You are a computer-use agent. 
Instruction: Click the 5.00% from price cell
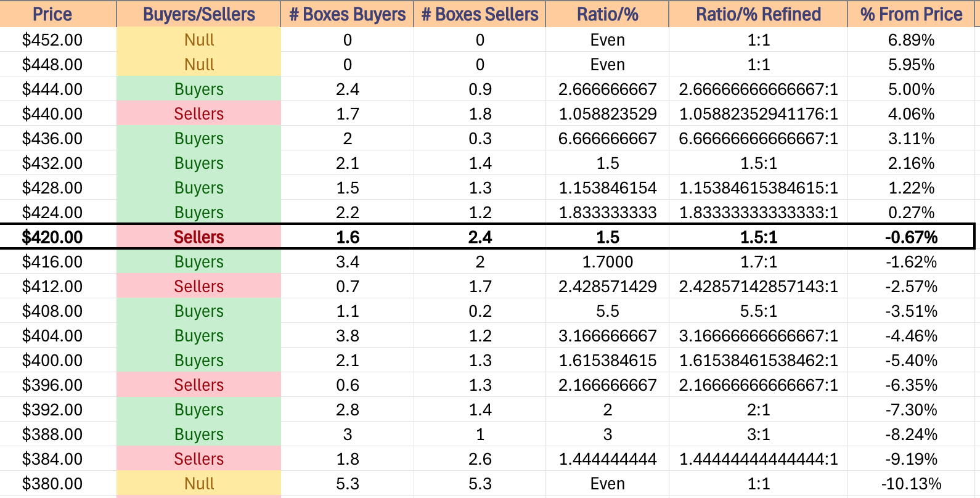click(x=911, y=89)
